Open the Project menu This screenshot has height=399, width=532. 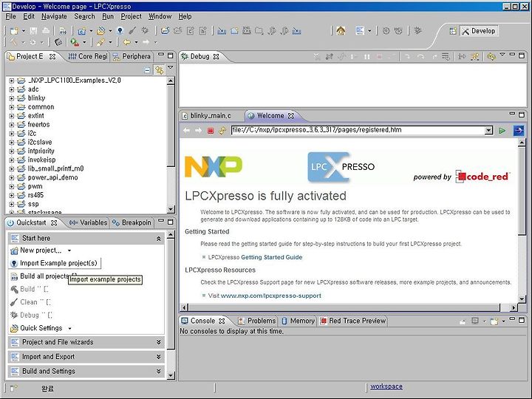click(x=131, y=16)
